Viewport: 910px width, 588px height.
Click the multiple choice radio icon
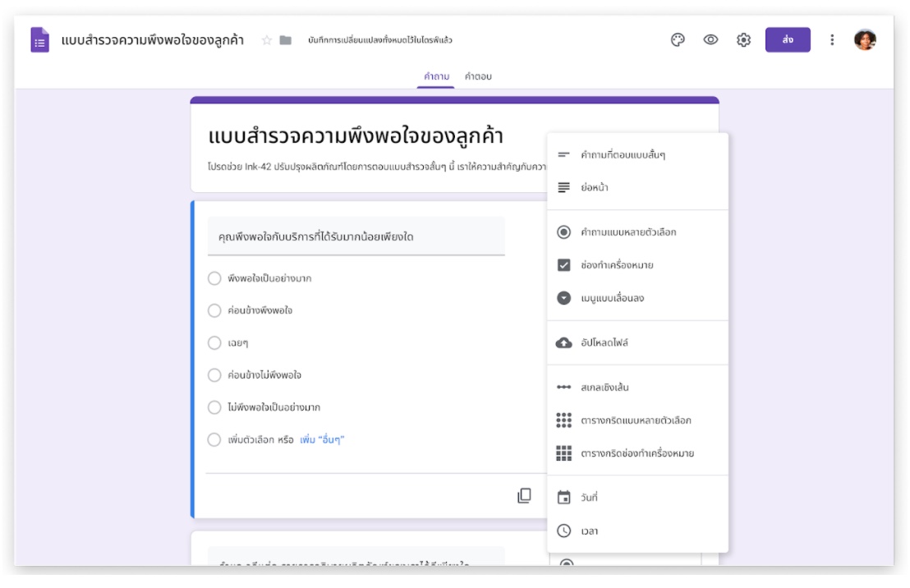[563, 232]
